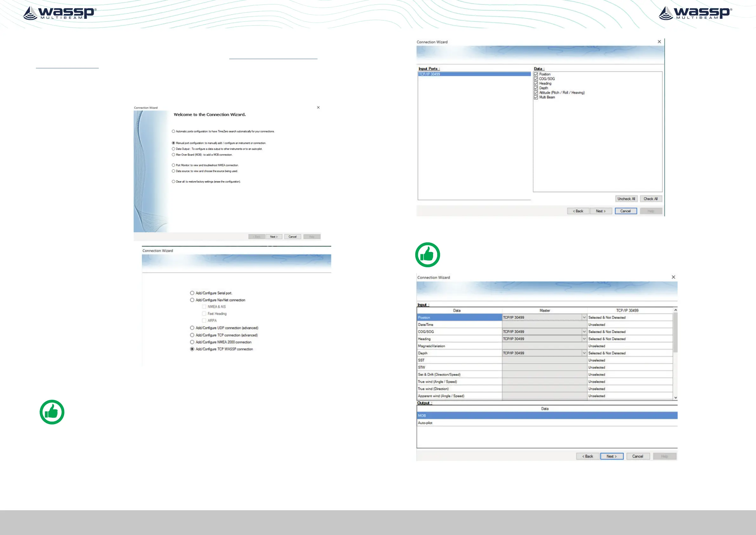Select Port Monitor radio option

pyautogui.click(x=174, y=166)
